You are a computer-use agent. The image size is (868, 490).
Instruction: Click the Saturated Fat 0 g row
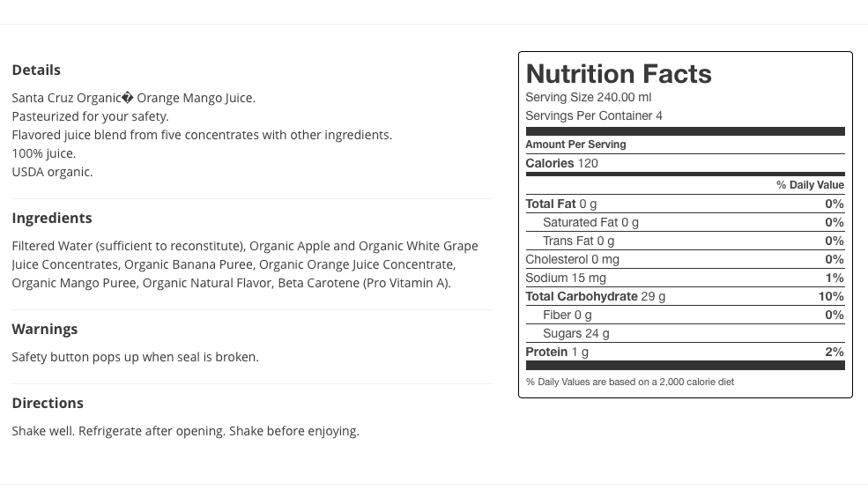point(685,223)
